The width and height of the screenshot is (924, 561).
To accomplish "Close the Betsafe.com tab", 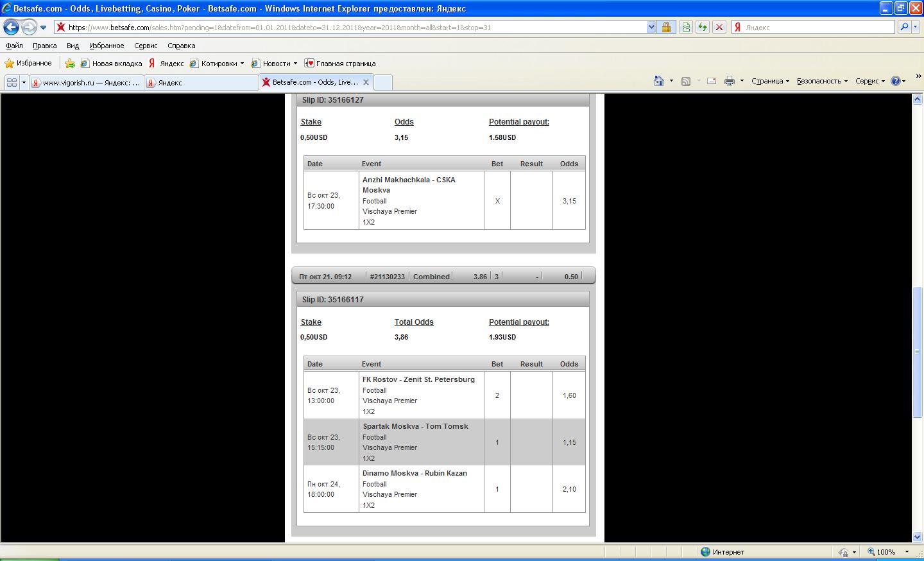I will tap(366, 82).
